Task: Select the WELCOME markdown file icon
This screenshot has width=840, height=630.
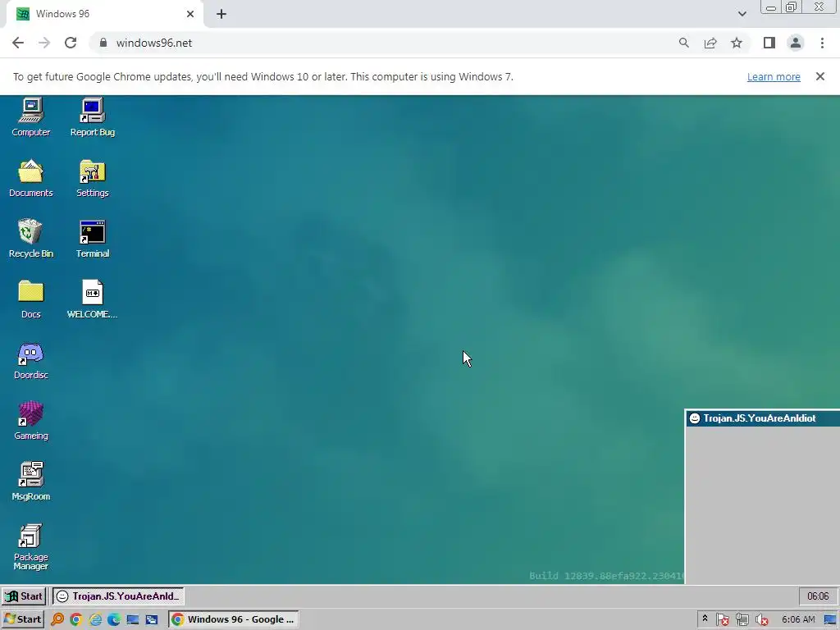Action: [92, 299]
